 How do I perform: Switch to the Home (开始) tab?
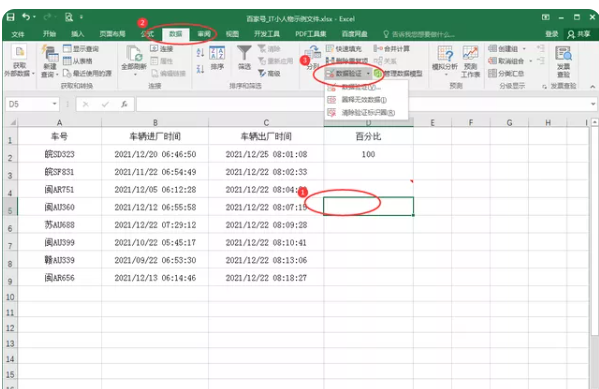(x=49, y=34)
